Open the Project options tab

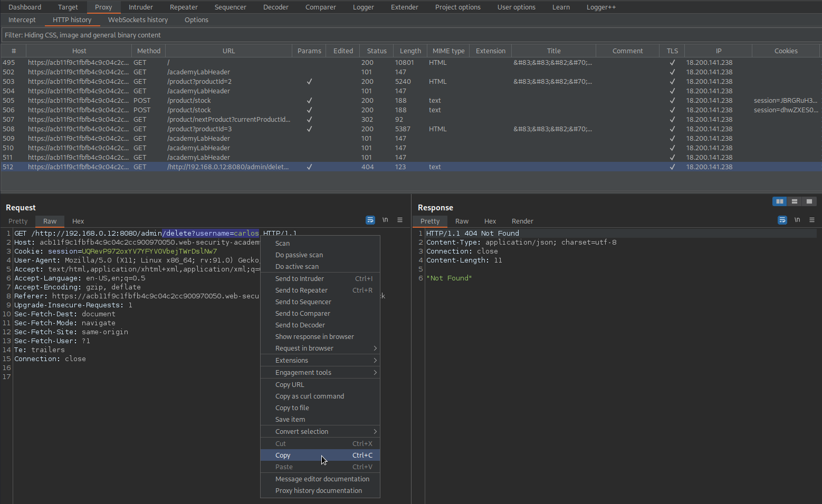coord(457,7)
